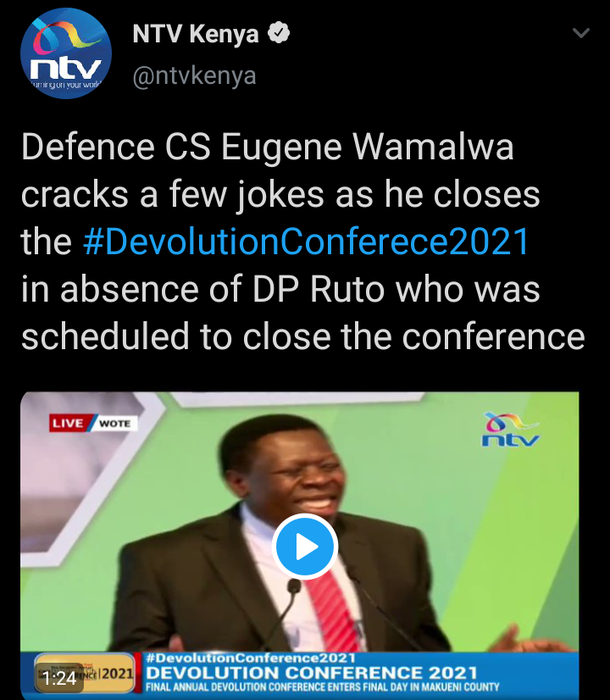610x700 pixels.
Task: Click the ntv watermark logo in the video
Action: click(x=511, y=429)
